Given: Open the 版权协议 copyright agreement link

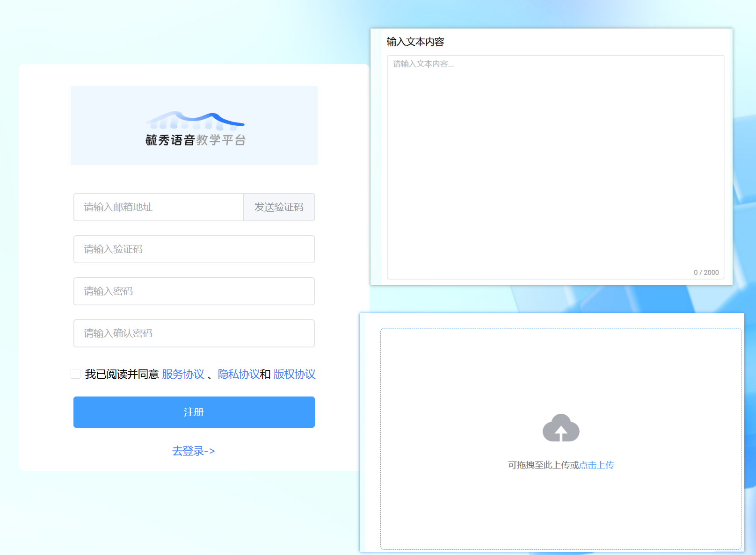Looking at the screenshot, I should pos(294,375).
